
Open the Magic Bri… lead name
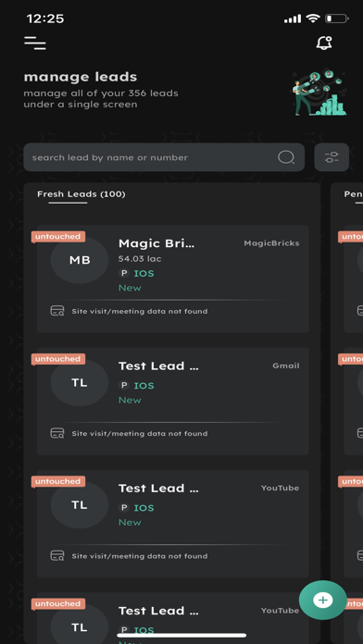[156, 243]
